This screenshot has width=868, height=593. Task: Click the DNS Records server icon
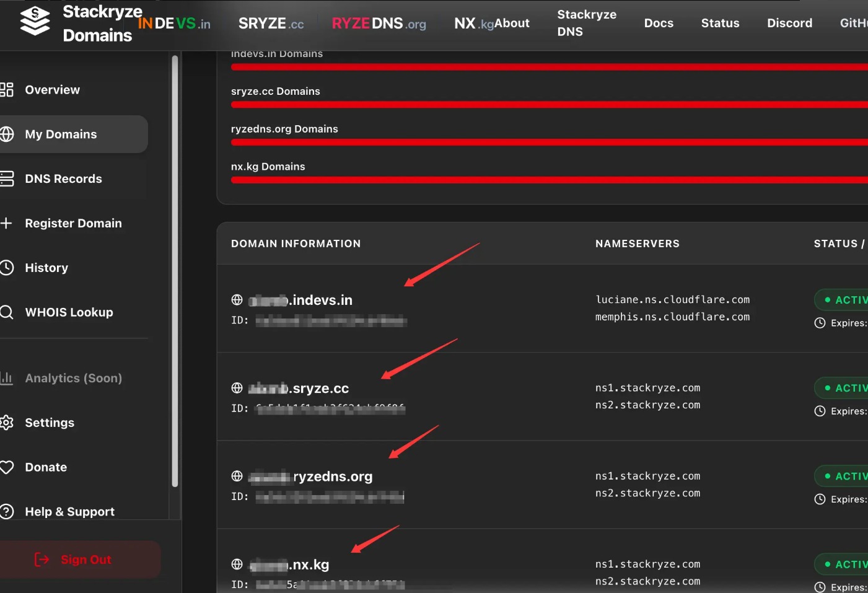click(6, 179)
